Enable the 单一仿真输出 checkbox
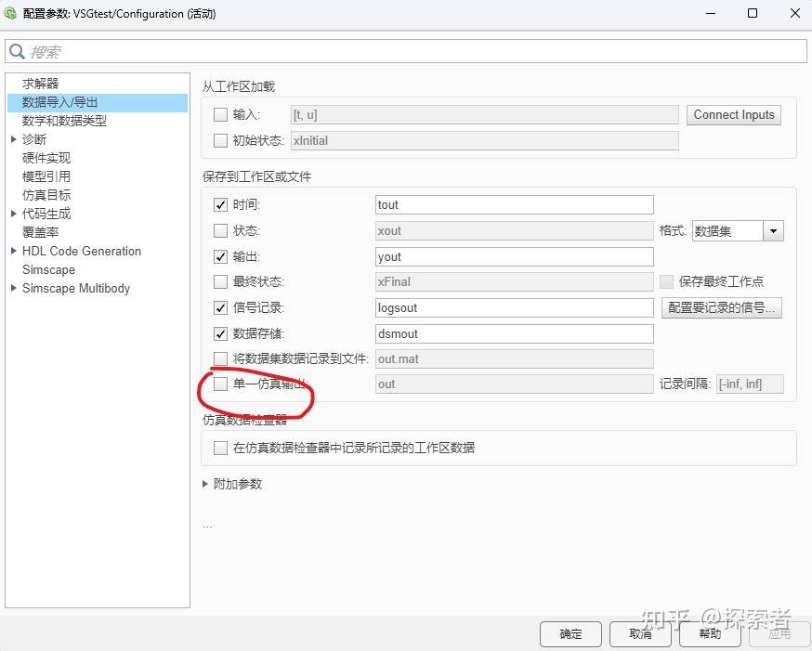 220,384
